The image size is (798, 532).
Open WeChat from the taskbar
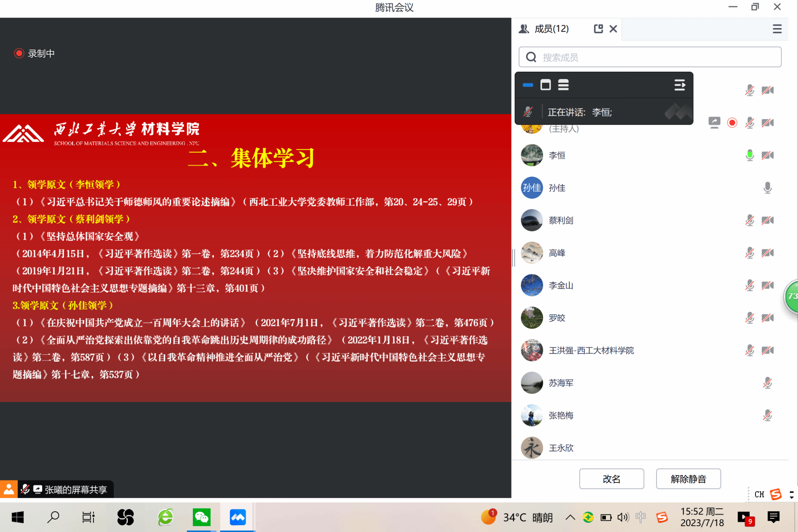(201, 517)
